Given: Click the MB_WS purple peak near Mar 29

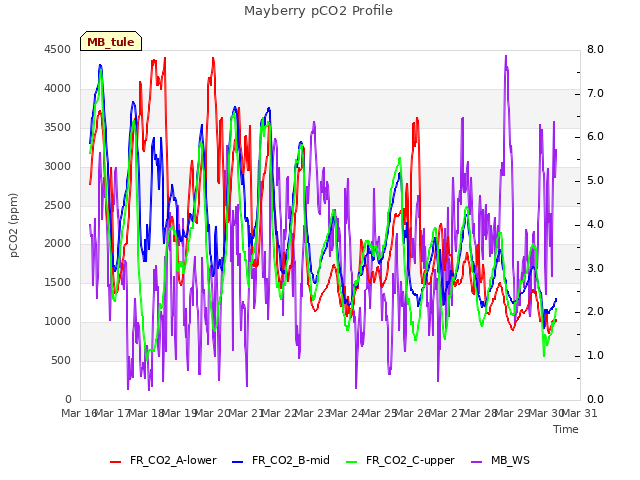Looking at the screenshot, I should (506, 56).
